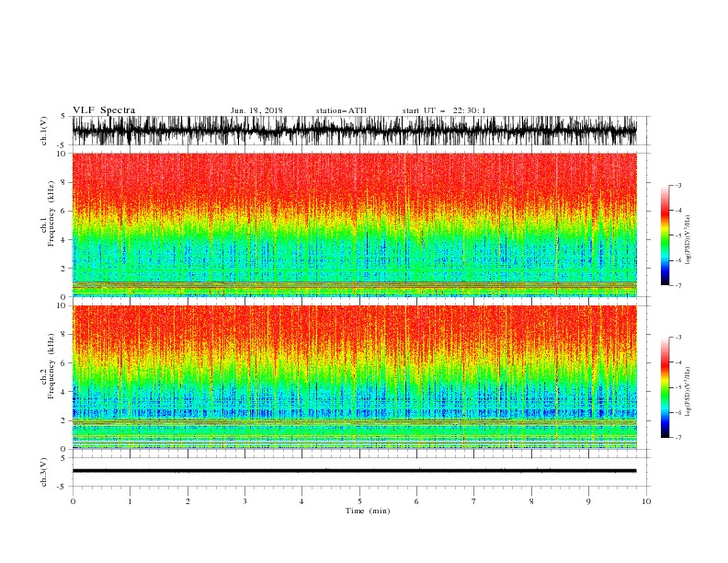Click the "VLF Spectra" plot title
728x563 pixels.
click(x=104, y=110)
